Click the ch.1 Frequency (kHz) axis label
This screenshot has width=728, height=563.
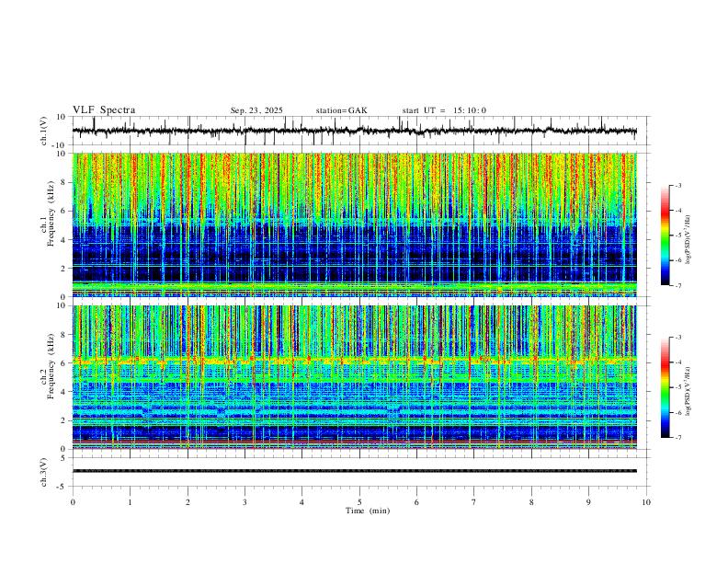point(48,213)
